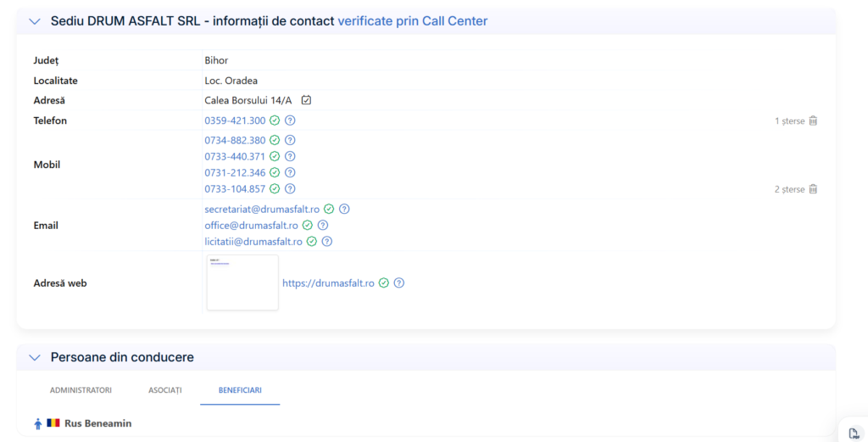Email secretariat@drumasfalt.ro

(262, 210)
